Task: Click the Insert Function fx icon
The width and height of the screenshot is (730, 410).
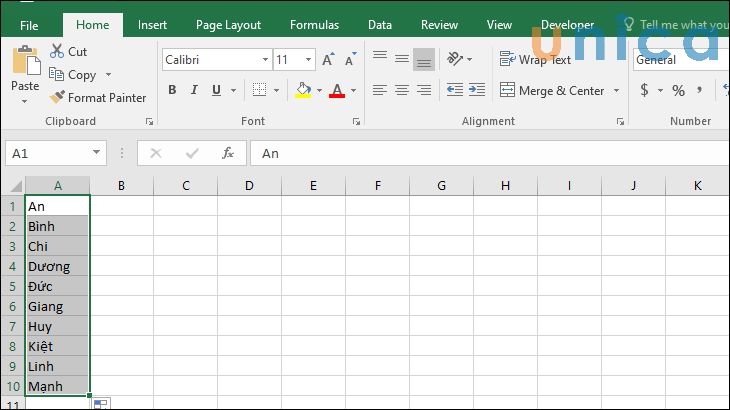Action: click(x=228, y=153)
